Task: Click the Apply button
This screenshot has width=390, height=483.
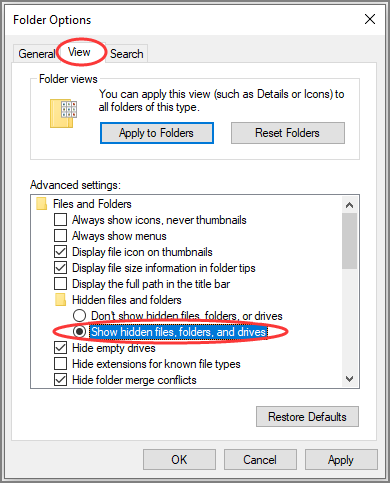Action: (341, 460)
